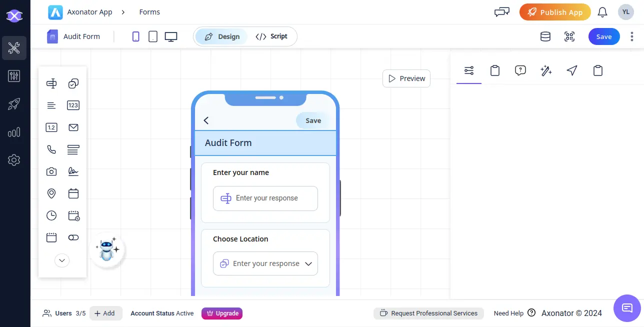Switch to the Script tab

(271, 36)
